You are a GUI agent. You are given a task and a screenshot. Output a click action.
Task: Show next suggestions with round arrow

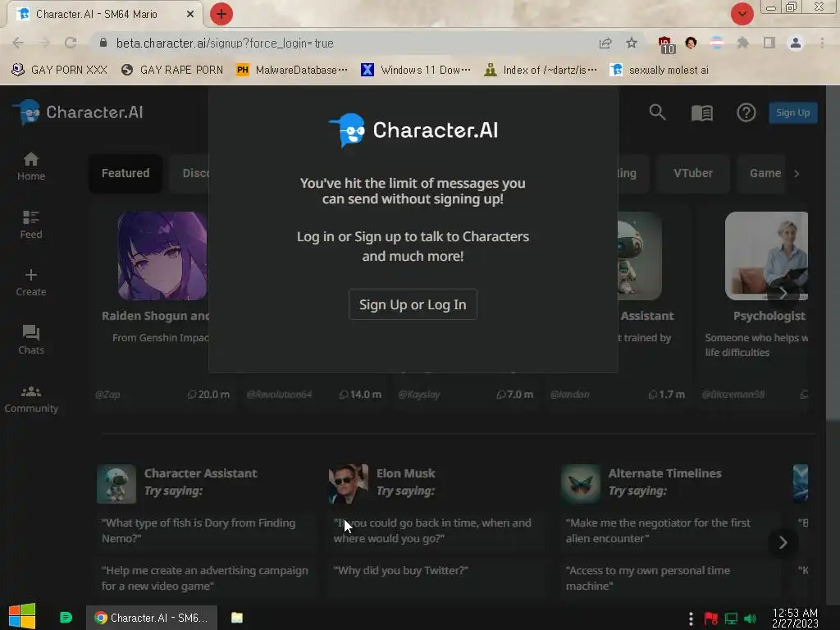coord(783,543)
